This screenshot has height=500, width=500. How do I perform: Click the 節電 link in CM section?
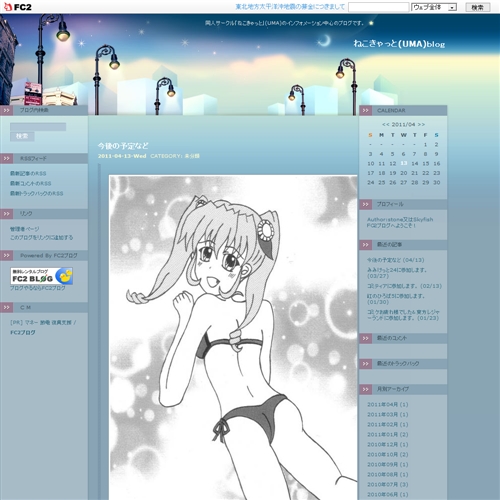pyautogui.click(x=45, y=322)
